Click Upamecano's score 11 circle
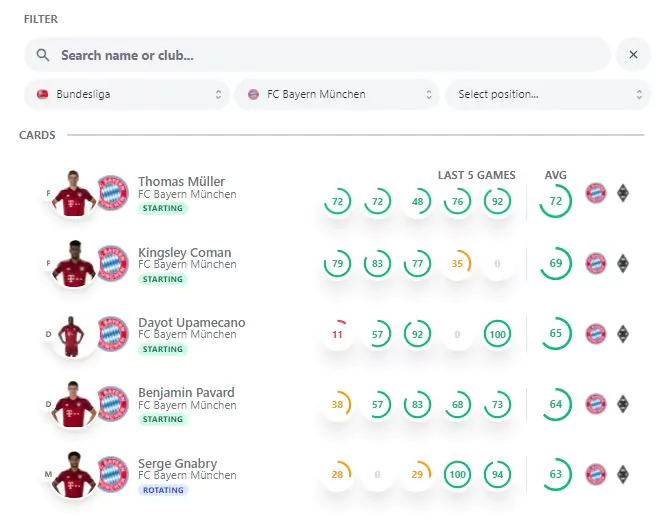 click(x=338, y=334)
